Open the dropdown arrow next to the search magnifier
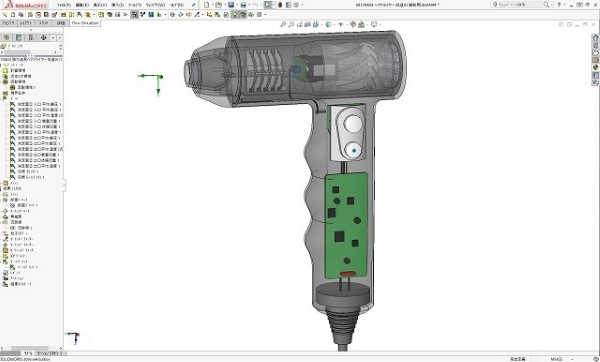The width and height of the screenshot is (600, 362). (x=551, y=5)
